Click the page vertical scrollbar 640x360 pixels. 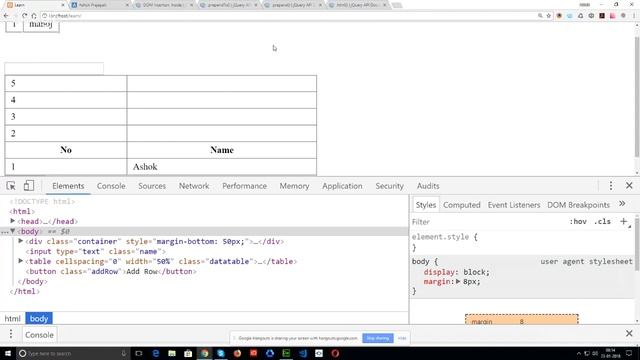[637, 98]
